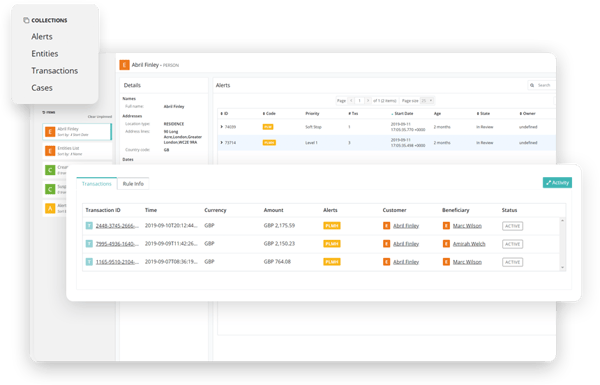Open transaction 7995-4936-1640 link
This screenshot has height=385, width=600.
tap(117, 244)
